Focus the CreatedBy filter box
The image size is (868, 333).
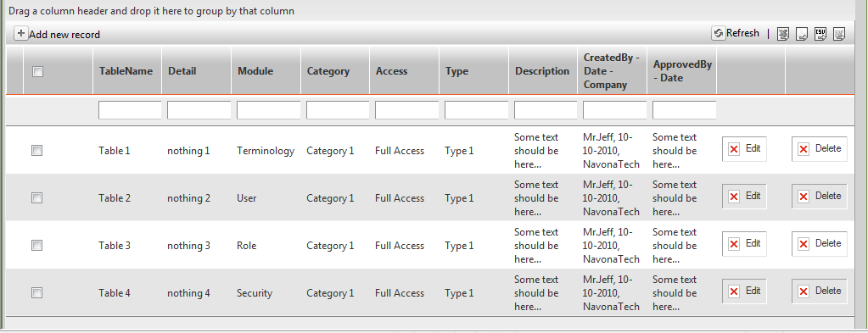click(x=614, y=110)
